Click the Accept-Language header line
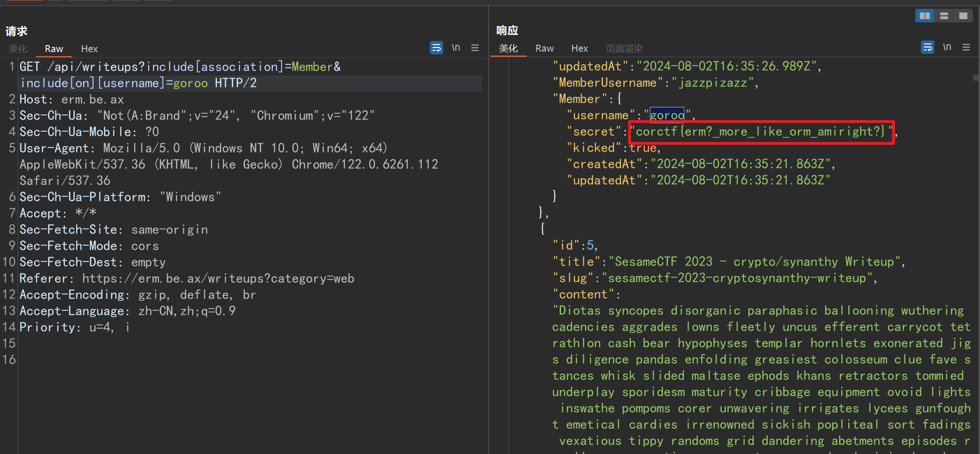This screenshot has width=980, height=454. pyautogui.click(x=128, y=311)
